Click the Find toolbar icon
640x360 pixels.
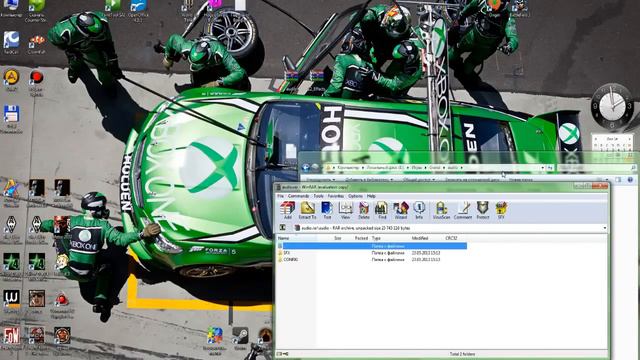pos(382,211)
